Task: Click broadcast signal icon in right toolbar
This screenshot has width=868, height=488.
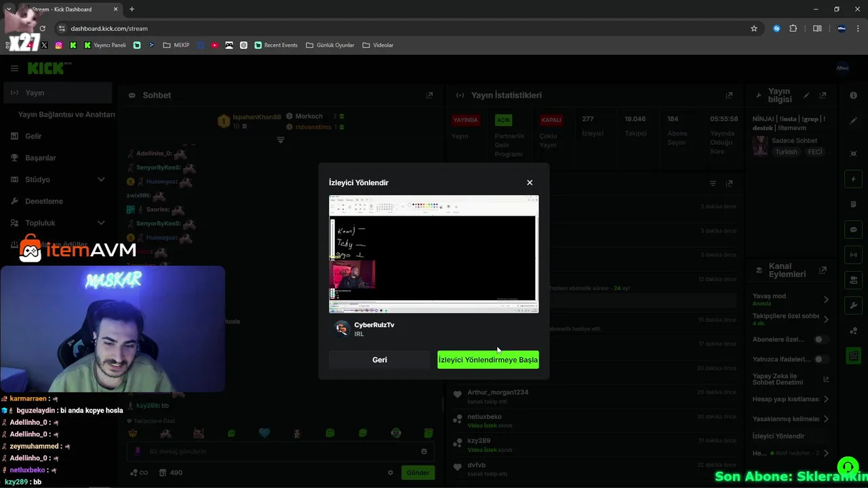Action: coord(854,255)
